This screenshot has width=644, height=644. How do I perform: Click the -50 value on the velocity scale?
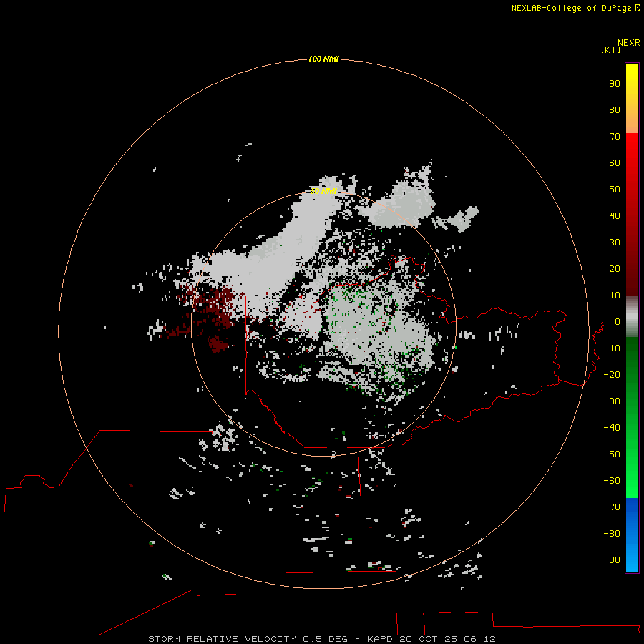[612, 454]
